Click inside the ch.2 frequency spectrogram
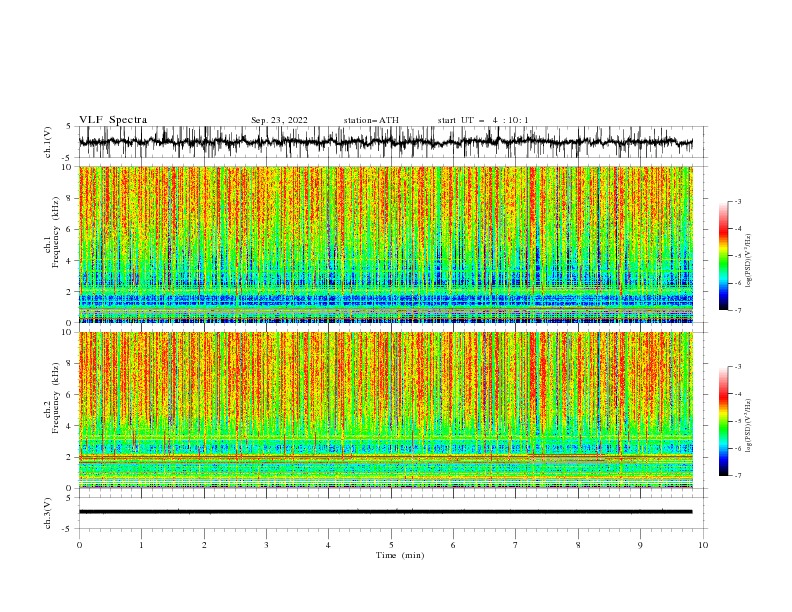This screenshot has width=792, height=612. 386,410
